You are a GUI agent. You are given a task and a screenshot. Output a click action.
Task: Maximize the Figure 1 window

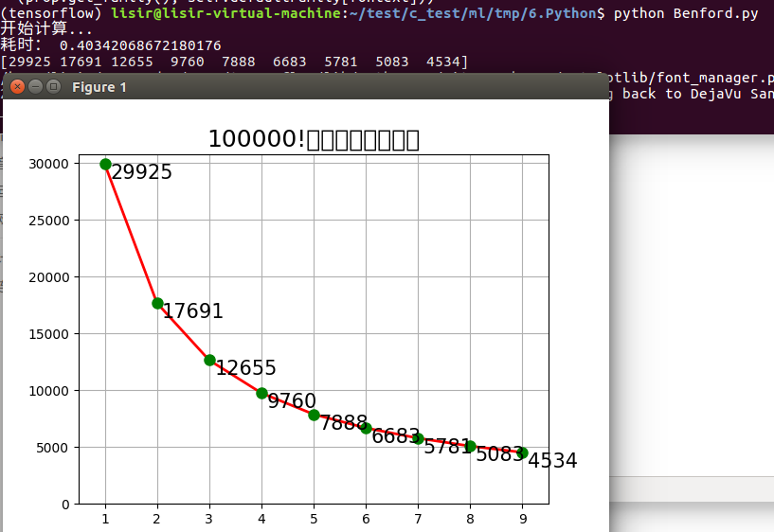click(53, 87)
